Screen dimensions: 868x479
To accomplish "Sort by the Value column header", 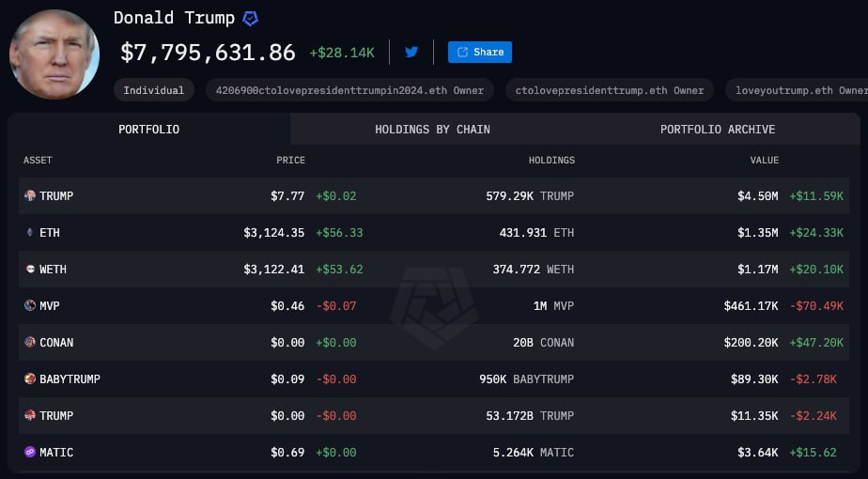I will pos(764,161).
